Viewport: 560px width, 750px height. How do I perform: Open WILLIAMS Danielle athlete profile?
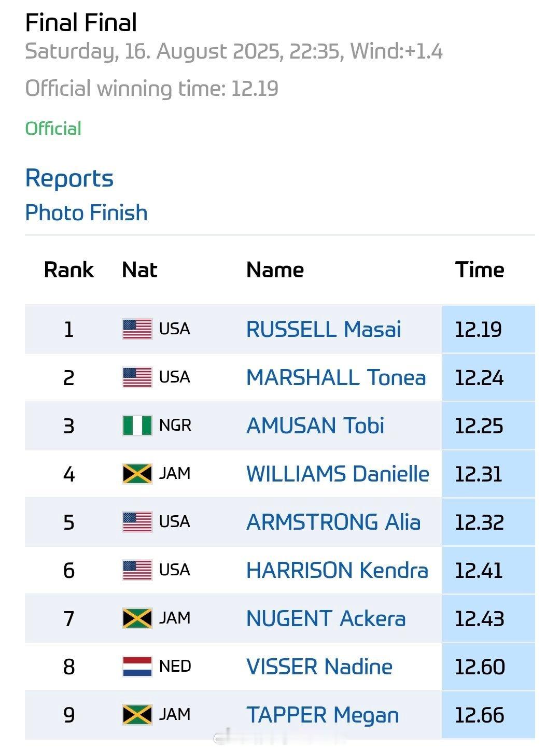tap(338, 474)
